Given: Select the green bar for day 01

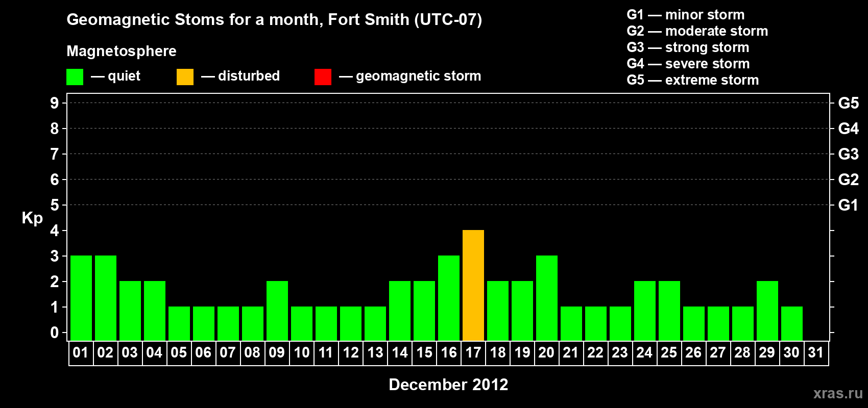Looking at the screenshot, I should [81, 298].
